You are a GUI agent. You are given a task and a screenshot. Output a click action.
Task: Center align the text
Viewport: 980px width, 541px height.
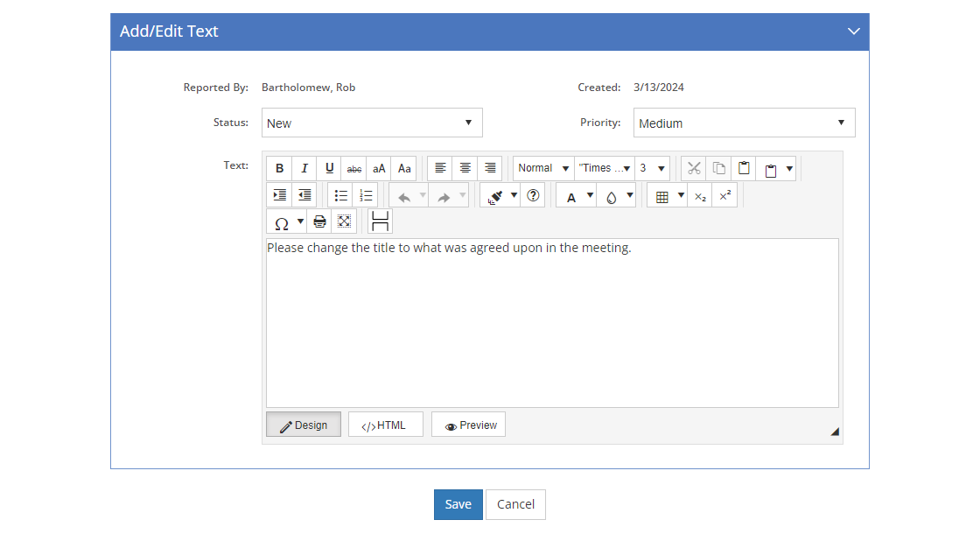pyautogui.click(x=465, y=168)
